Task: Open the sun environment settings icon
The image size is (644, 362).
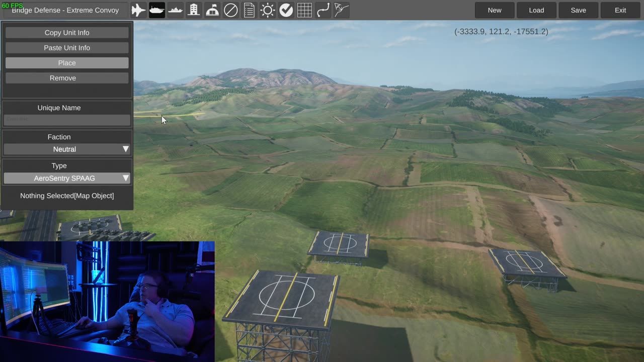Action: click(268, 10)
